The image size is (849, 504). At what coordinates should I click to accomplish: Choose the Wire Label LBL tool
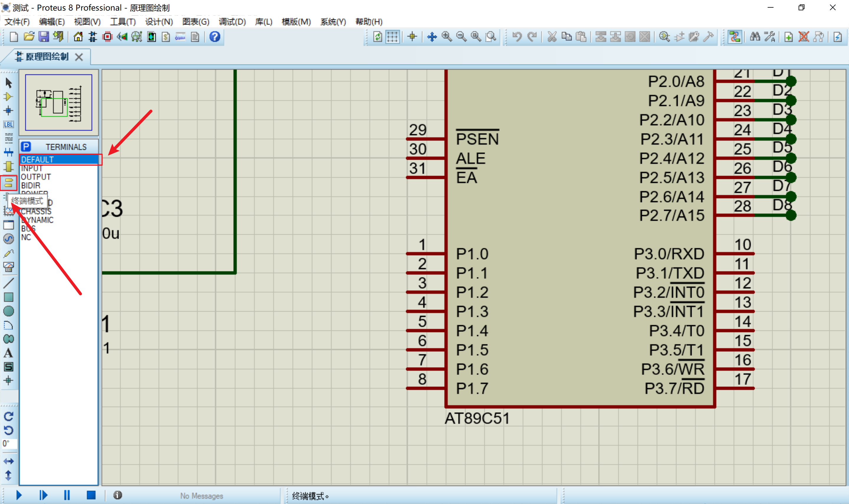click(x=9, y=124)
